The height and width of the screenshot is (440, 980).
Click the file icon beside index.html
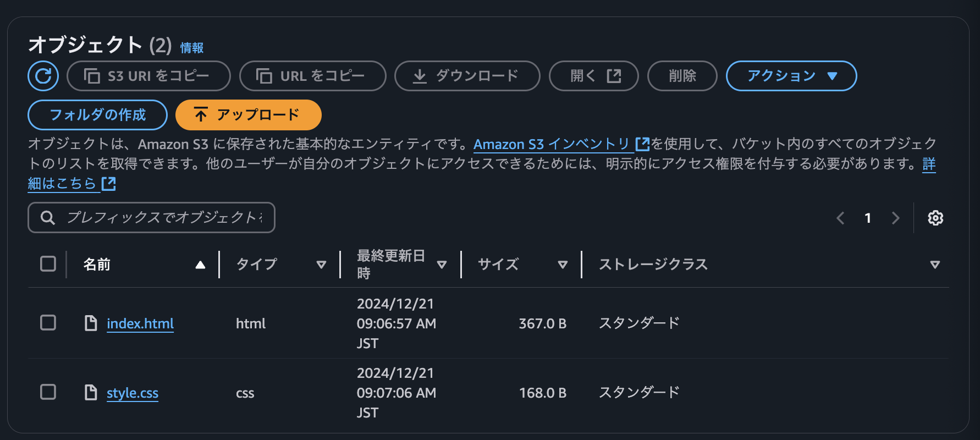91,323
